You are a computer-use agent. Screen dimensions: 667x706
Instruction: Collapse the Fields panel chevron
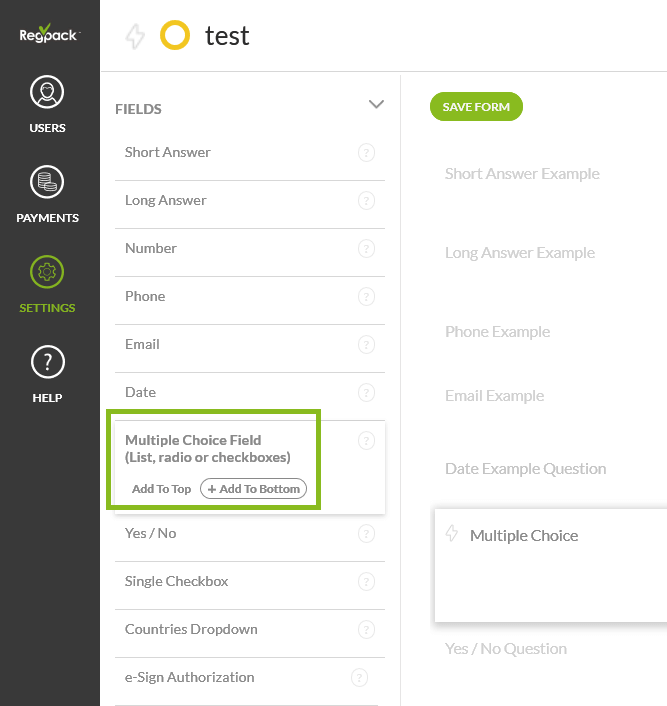coord(376,104)
